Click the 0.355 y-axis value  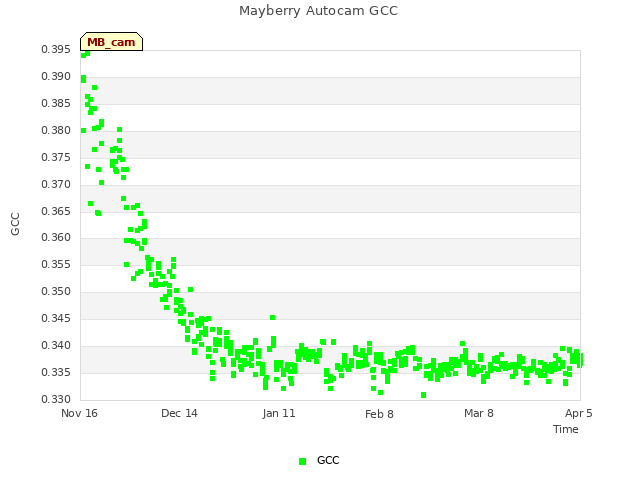coord(56,264)
